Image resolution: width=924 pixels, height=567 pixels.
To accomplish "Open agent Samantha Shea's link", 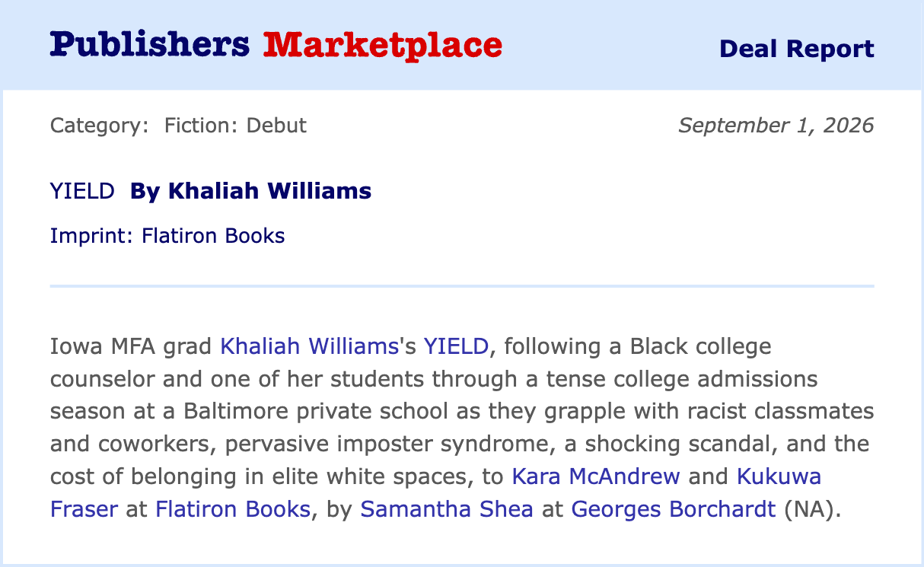I will (x=447, y=509).
